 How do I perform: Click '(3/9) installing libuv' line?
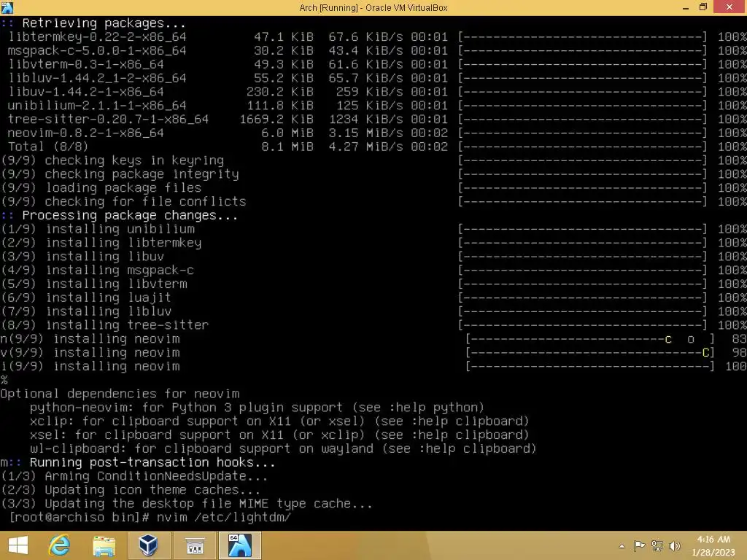pos(83,257)
